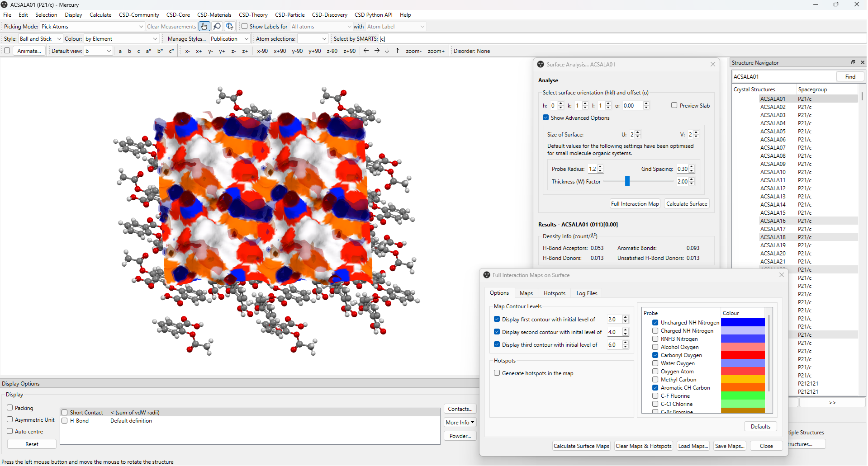This screenshot has height=466, width=868.
Task: Open the Default view dropdown
Action: 98,51
